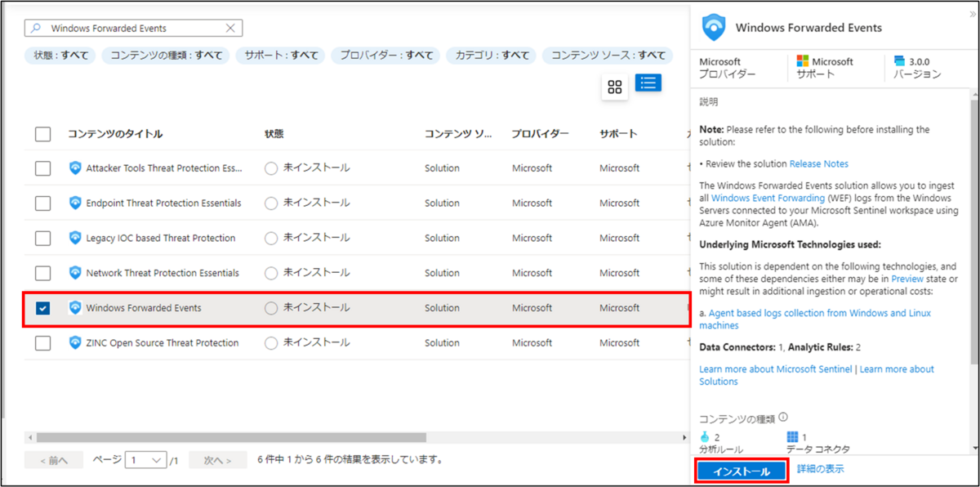Click 未インストール status in Attacker Tools row

point(316,168)
